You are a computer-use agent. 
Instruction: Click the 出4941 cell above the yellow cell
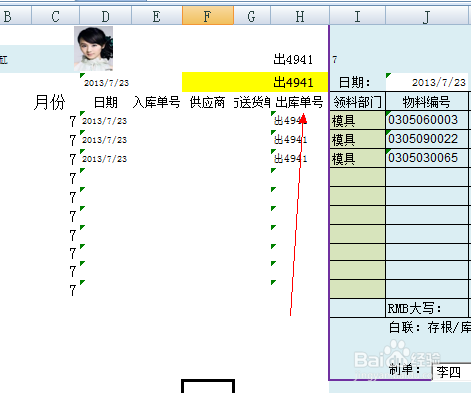293,60
